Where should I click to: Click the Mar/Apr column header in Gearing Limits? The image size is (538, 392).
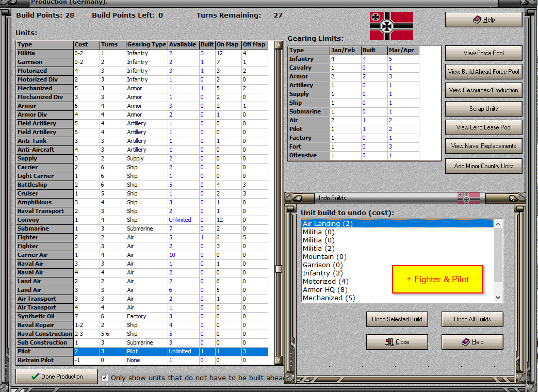pyautogui.click(x=403, y=50)
